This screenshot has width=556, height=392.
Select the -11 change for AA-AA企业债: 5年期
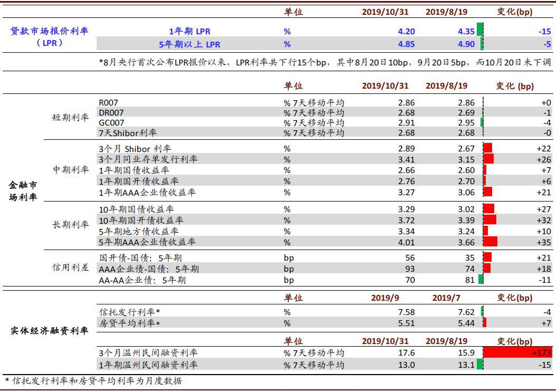click(x=545, y=280)
